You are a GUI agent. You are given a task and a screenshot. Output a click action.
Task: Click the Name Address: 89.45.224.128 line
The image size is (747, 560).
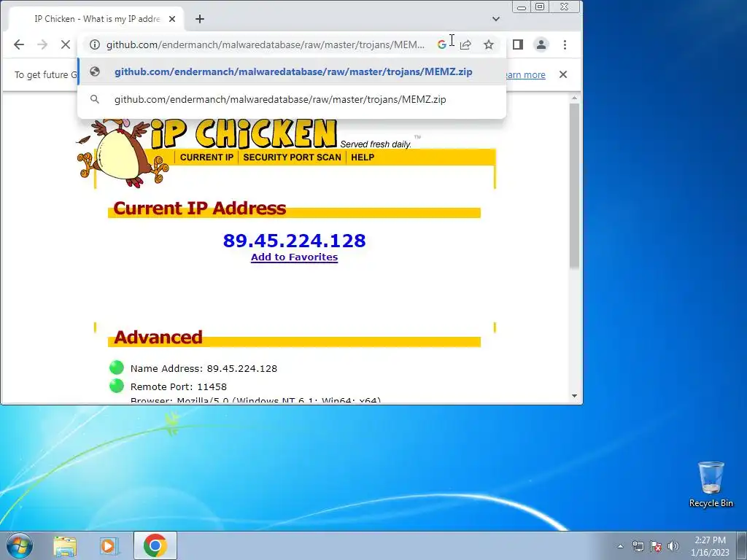click(x=204, y=368)
